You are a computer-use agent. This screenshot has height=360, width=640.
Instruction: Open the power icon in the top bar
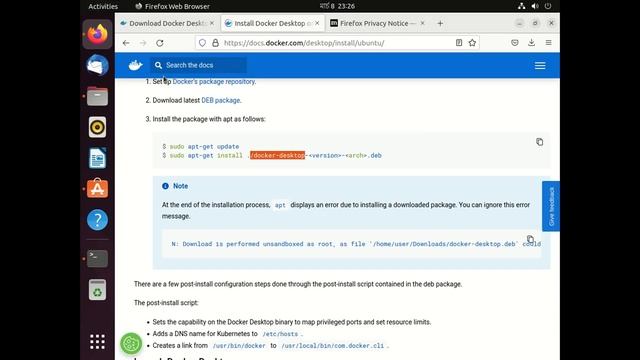(x=548, y=6)
